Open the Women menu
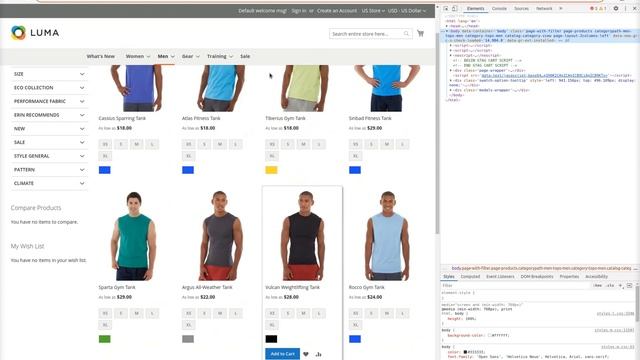 click(138, 56)
